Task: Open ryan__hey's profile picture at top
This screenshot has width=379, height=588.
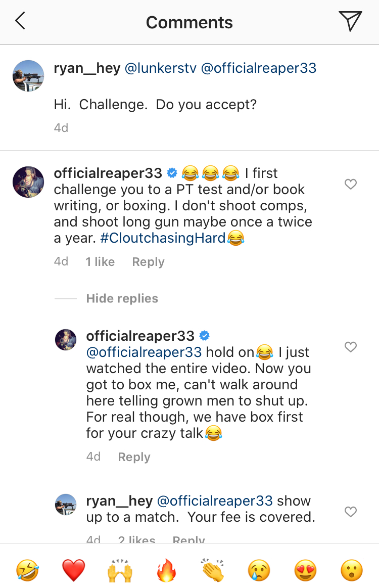Action: pos(28,76)
